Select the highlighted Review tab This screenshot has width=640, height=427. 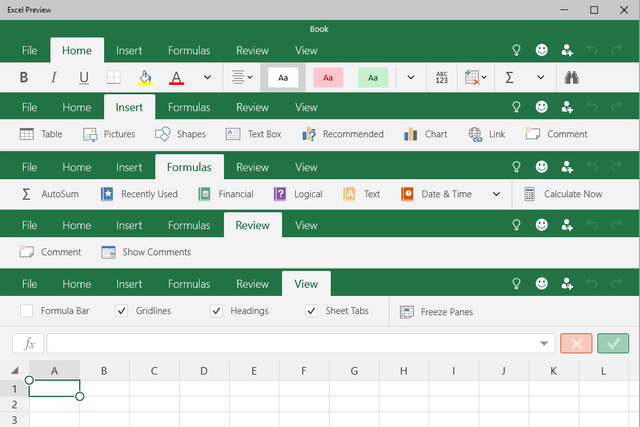click(x=253, y=225)
